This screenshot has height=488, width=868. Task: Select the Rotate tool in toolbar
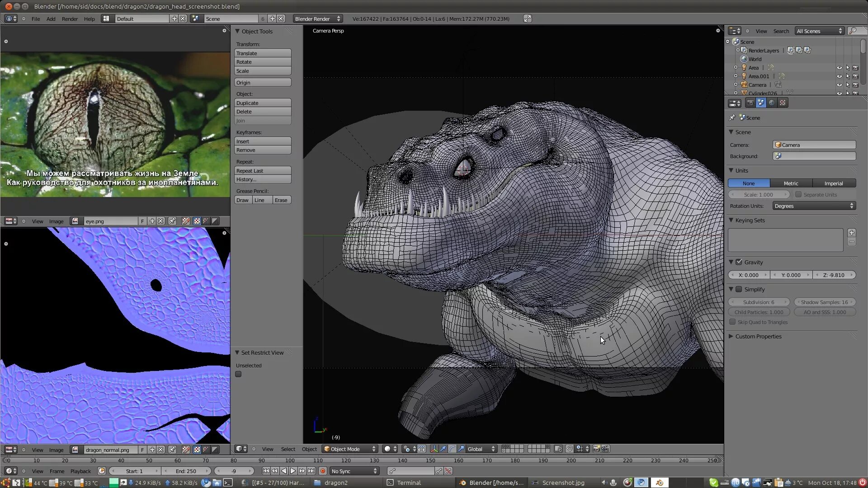[262, 62]
